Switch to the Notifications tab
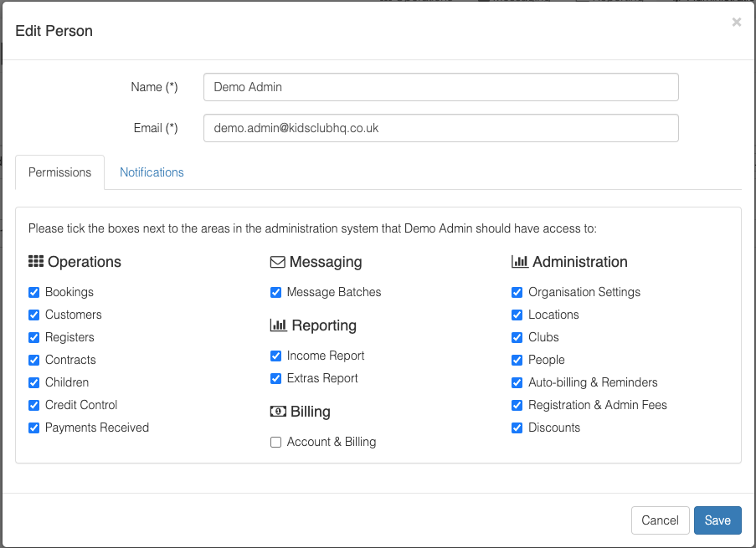 click(152, 172)
